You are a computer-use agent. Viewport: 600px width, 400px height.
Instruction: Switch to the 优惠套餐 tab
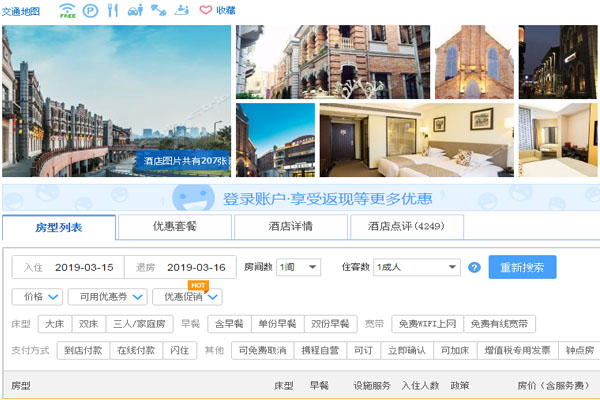[x=175, y=227]
